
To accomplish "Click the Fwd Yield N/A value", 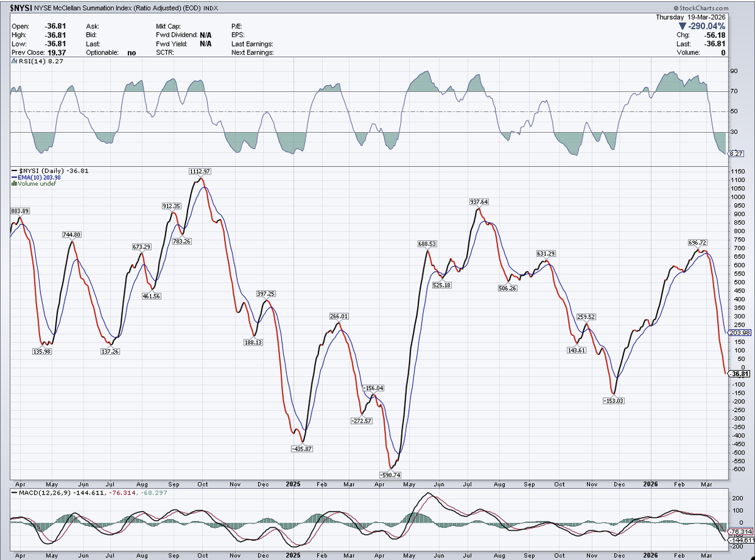I will click(205, 45).
